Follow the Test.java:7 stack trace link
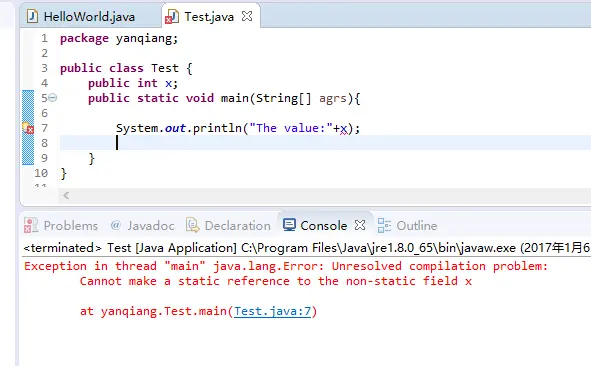 pyautogui.click(x=272, y=311)
